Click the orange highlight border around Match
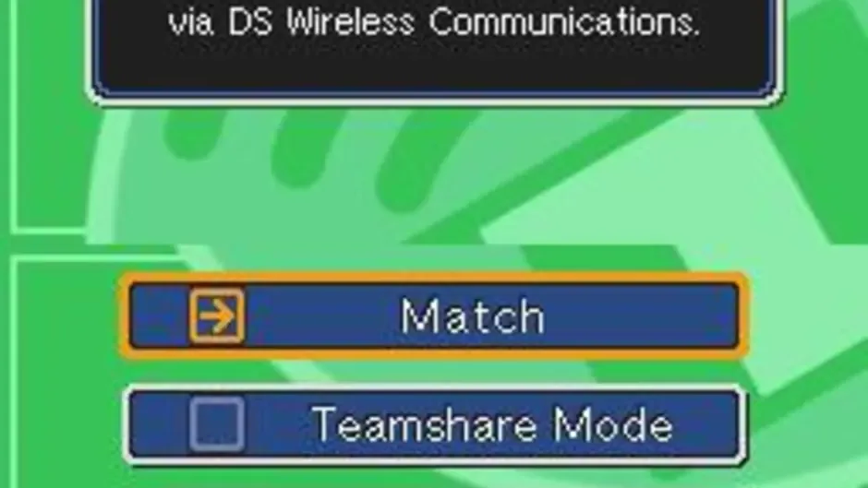 [434, 277]
